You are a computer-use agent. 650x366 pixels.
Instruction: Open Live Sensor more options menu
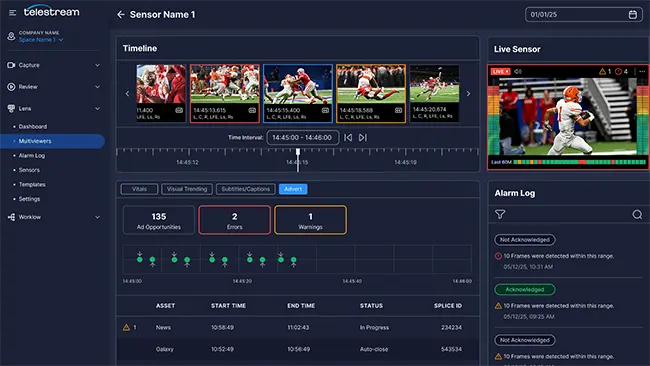tap(642, 71)
